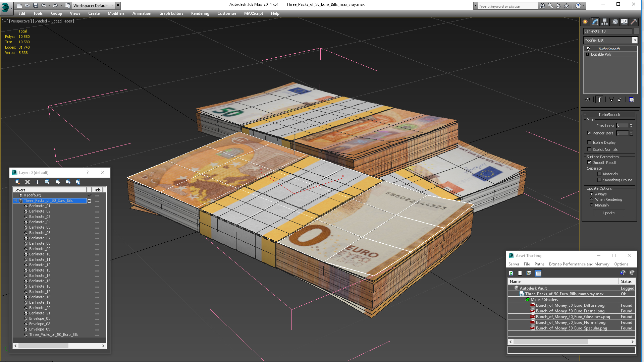Open Configure Modifier Sets icon
The width and height of the screenshot is (644, 362).
(x=631, y=100)
